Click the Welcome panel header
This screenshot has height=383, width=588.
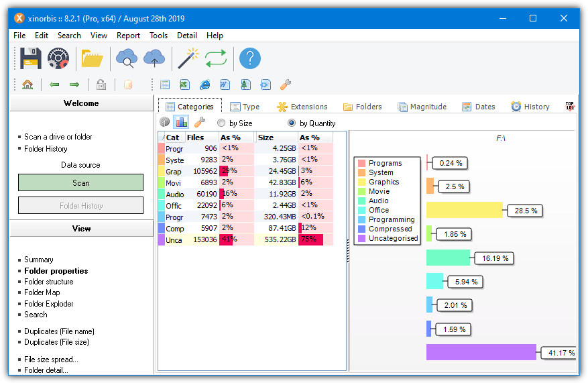click(81, 103)
